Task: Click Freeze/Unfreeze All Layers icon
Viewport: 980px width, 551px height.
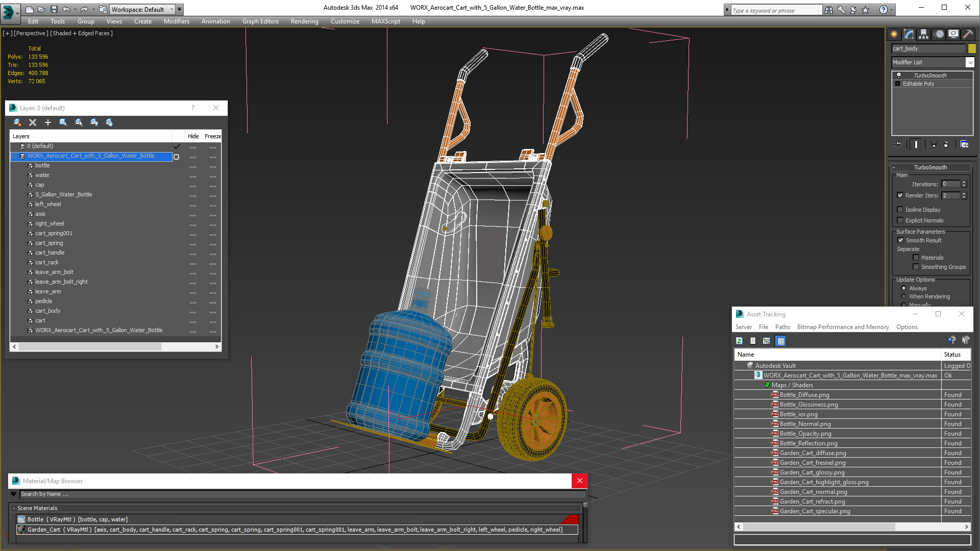Action: pos(109,122)
